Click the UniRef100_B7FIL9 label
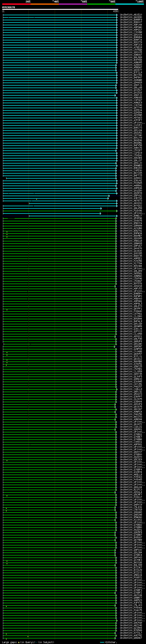The height and width of the screenshot is (644, 146). pyautogui.click(x=131, y=72)
